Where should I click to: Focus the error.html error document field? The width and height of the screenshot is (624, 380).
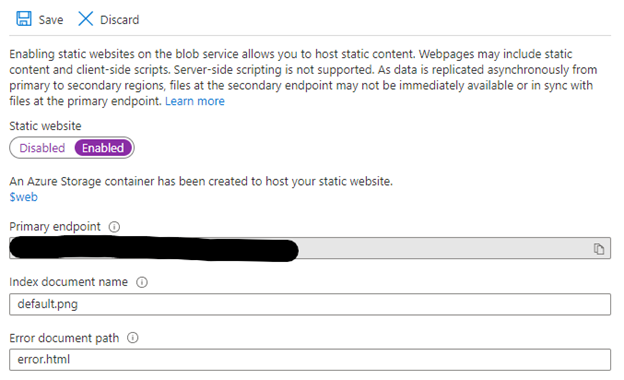point(310,360)
